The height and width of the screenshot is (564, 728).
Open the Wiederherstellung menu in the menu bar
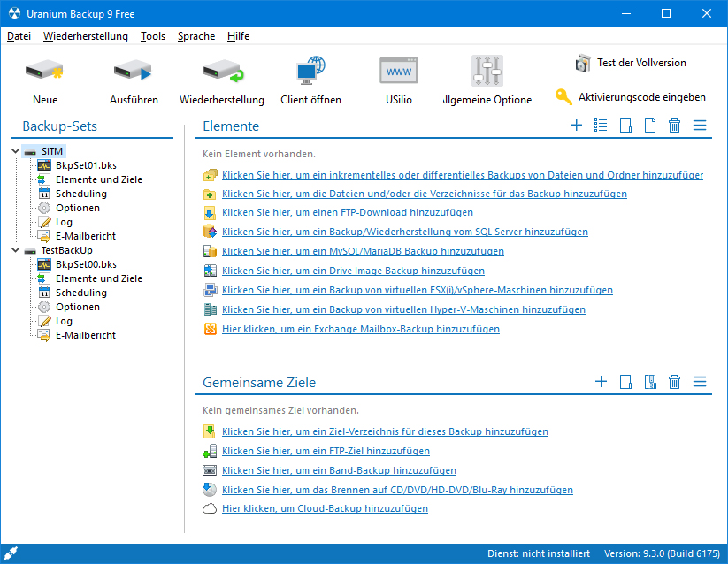pos(86,36)
